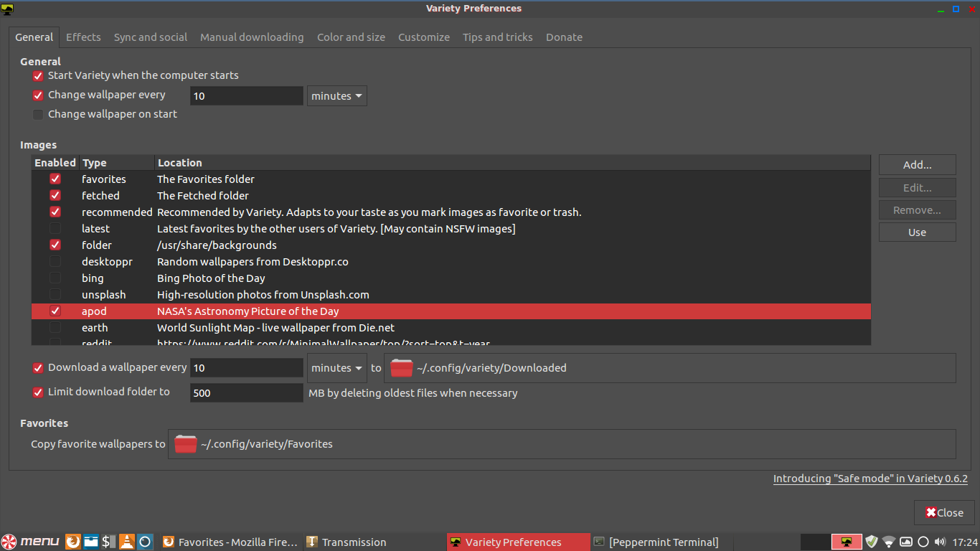Open the volume speaker tray icon

click(x=941, y=542)
